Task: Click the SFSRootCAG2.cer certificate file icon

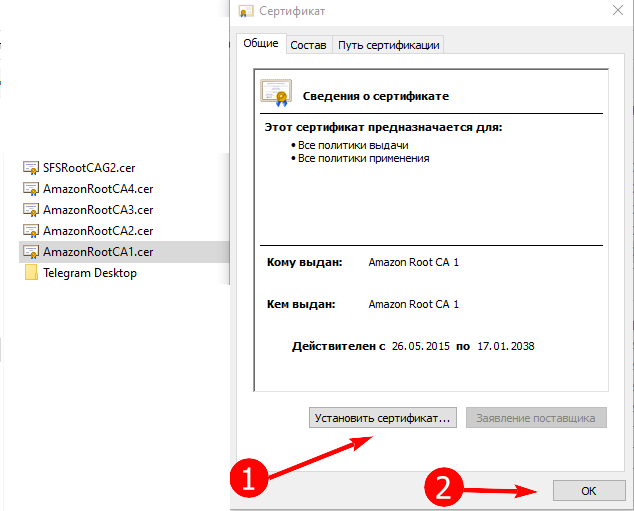Action: point(30,168)
